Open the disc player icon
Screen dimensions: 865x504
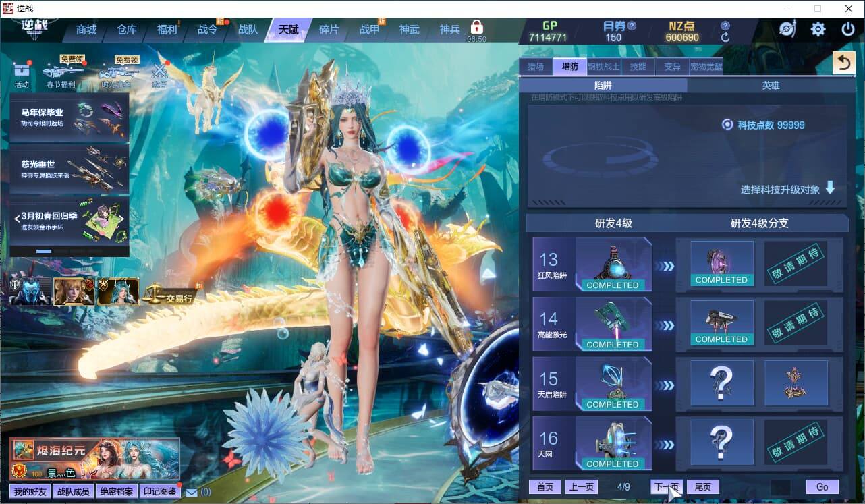click(787, 29)
